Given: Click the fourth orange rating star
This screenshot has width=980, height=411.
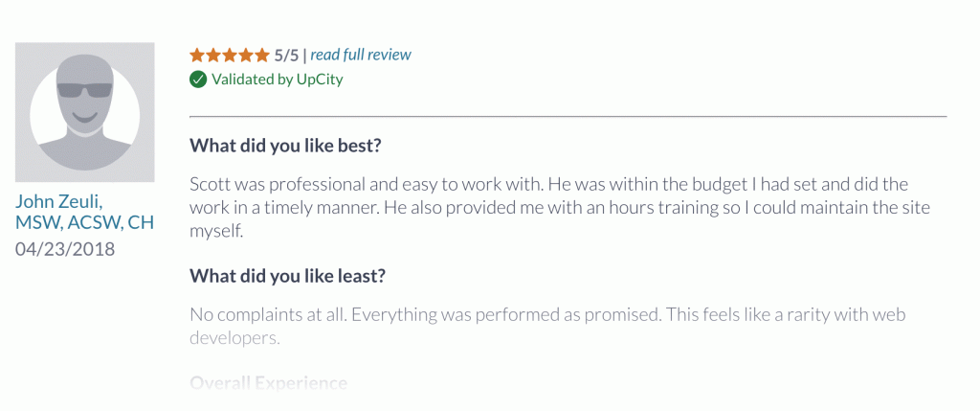Looking at the screenshot, I should (246, 55).
